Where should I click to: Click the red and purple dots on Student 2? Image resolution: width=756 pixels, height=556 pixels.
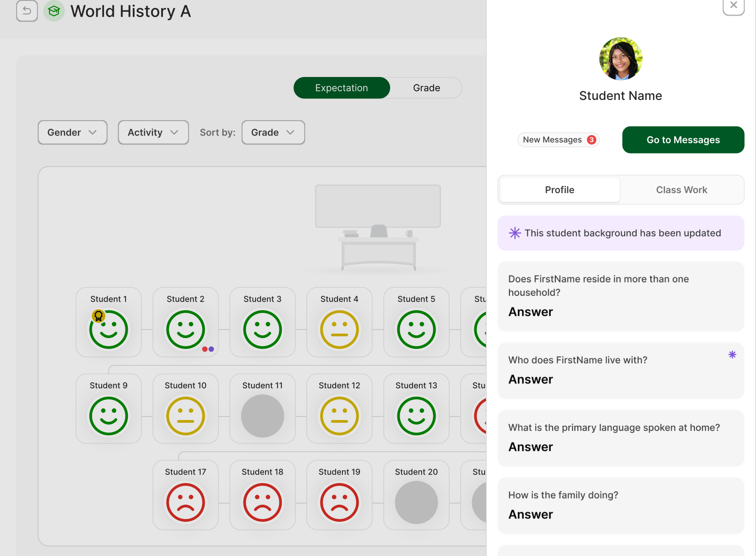pos(208,349)
